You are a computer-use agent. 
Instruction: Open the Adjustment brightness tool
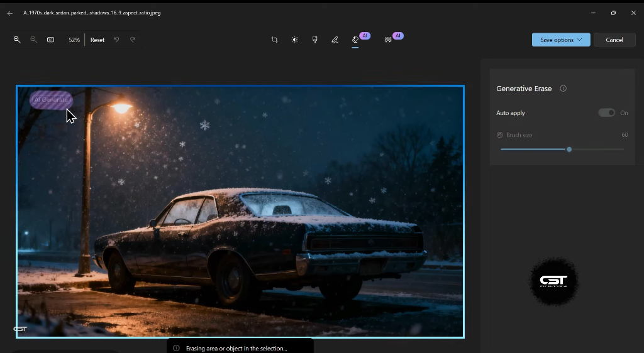tap(294, 40)
